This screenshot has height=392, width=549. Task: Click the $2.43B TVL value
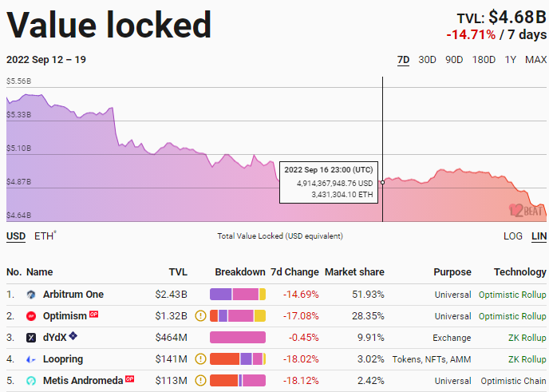click(172, 295)
